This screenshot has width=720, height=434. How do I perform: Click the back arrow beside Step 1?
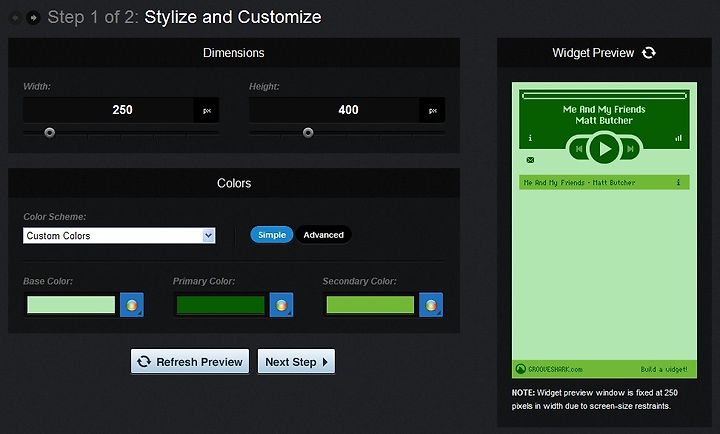(15, 18)
